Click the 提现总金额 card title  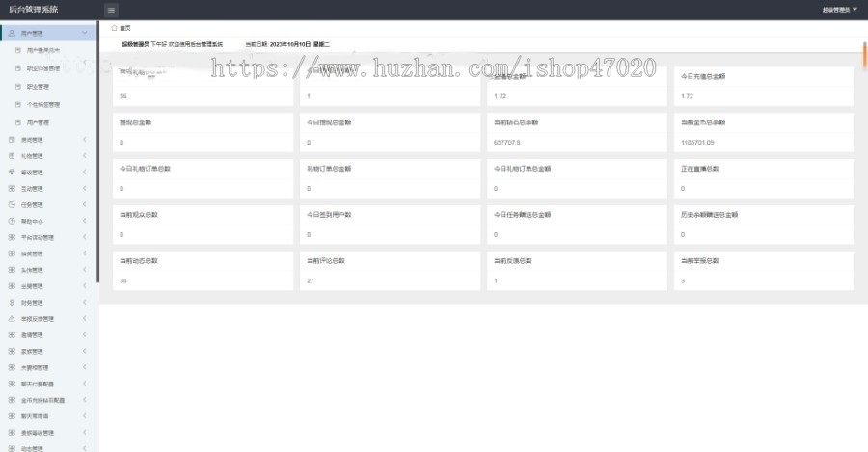136,122
